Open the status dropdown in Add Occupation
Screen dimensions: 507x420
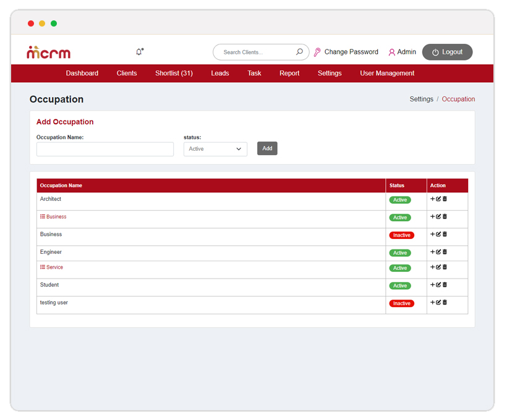click(x=215, y=149)
